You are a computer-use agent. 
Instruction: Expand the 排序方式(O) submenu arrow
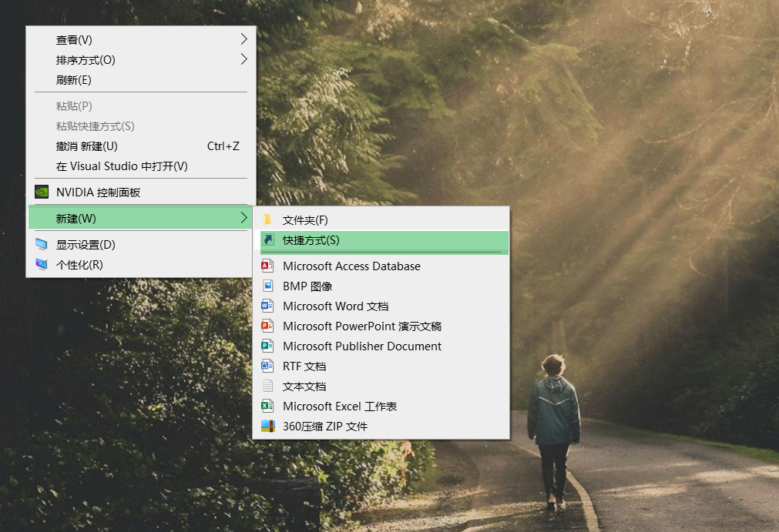(x=243, y=59)
